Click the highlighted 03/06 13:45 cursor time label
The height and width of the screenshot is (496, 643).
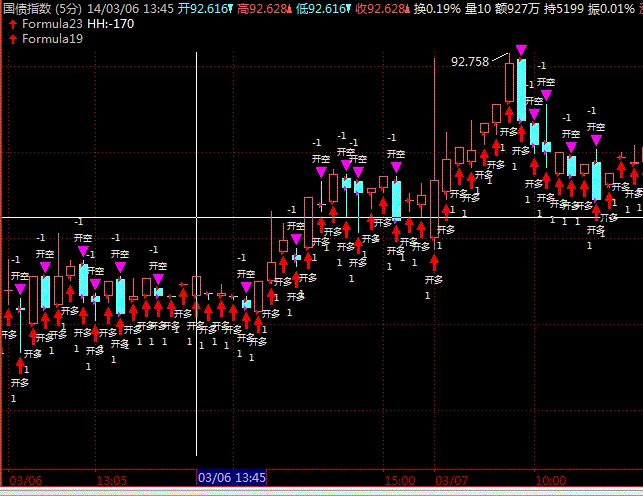tap(232, 478)
